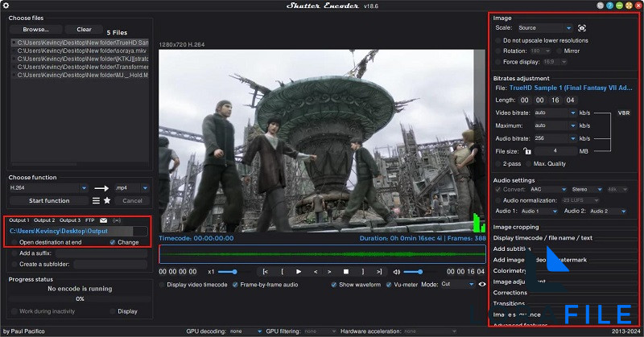This screenshot has width=644, height=337.
Task: Open the email notification envelope icon
Action: pyautogui.click(x=103, y=220)
